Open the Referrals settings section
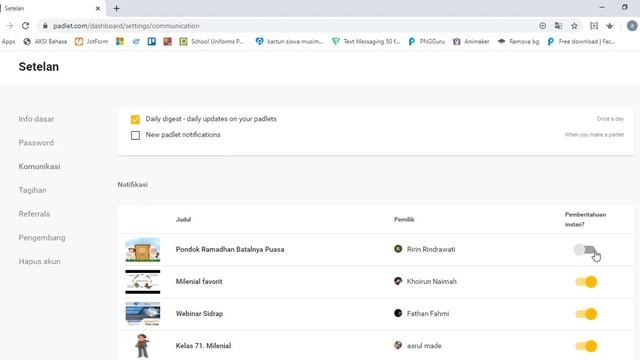640x360 pixels. [34, 214]
